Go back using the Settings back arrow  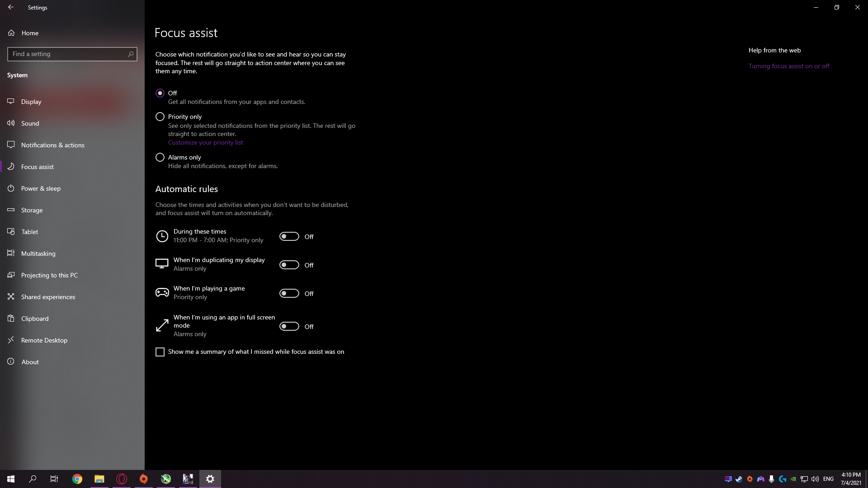pyautogui.click(x=11, y=7)
